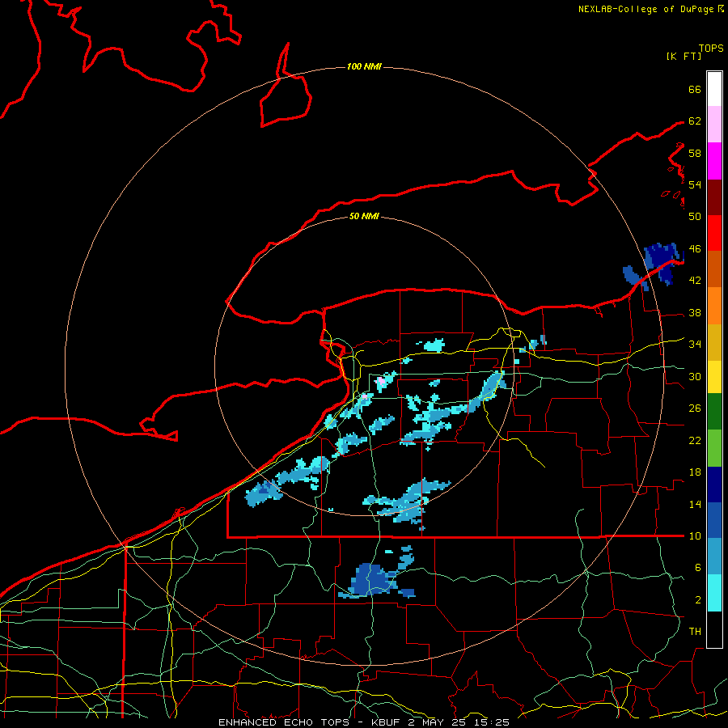Click the legend value 14

[695, 505]
